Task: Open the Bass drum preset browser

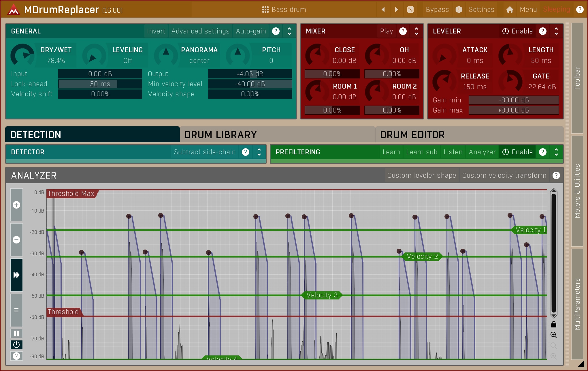Action: click(284, 10)
